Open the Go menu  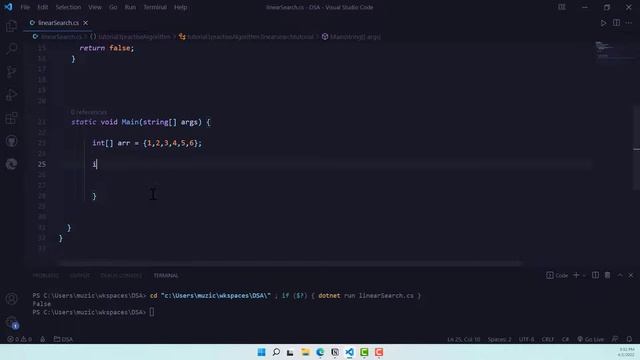pyautogui.click(x=113, y=7)
